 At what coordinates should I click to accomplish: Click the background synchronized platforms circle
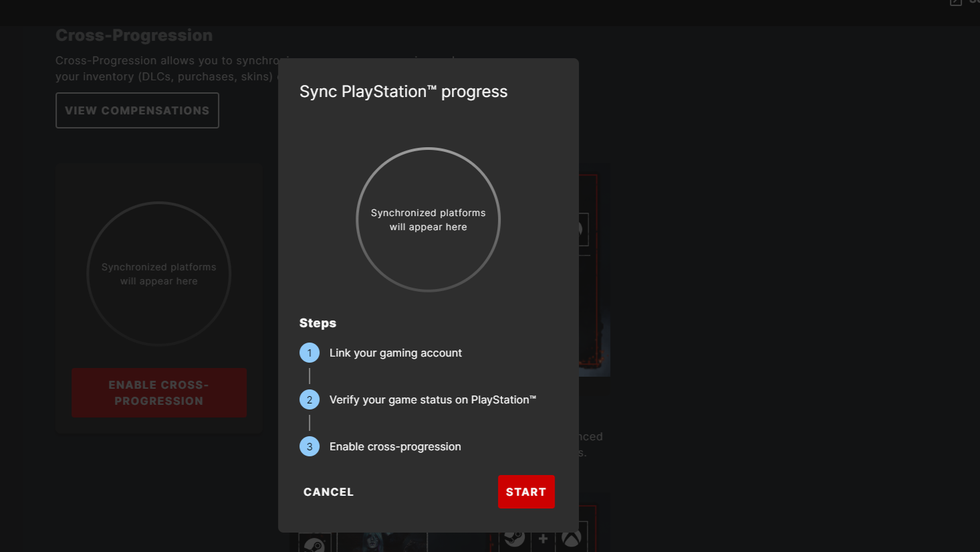coord(159,274)
